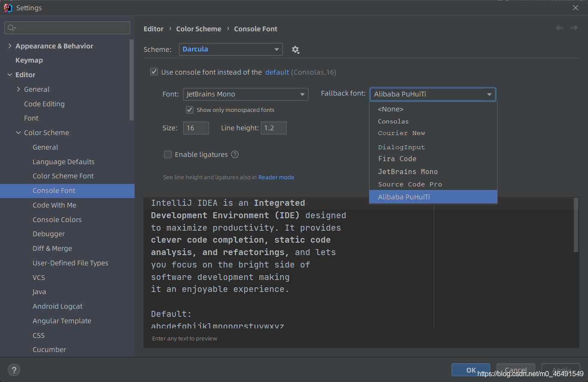The height and width of the screenshot is (382, 588).
Task: Uncheck Show only monospaced fonts
Action: pos(189,110)
